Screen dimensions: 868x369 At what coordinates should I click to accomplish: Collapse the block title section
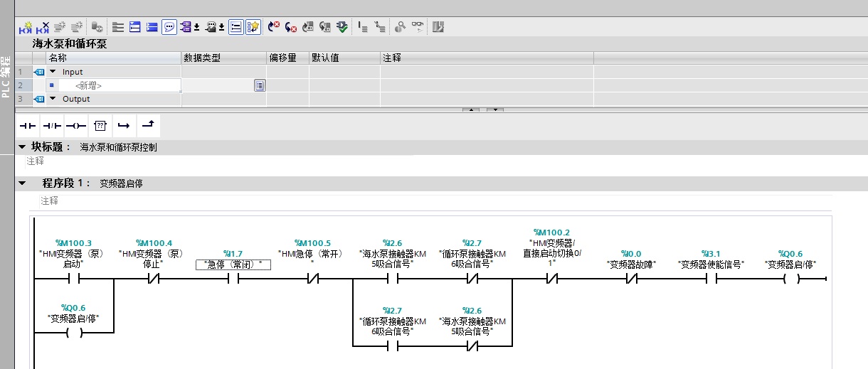click(22, 147)
